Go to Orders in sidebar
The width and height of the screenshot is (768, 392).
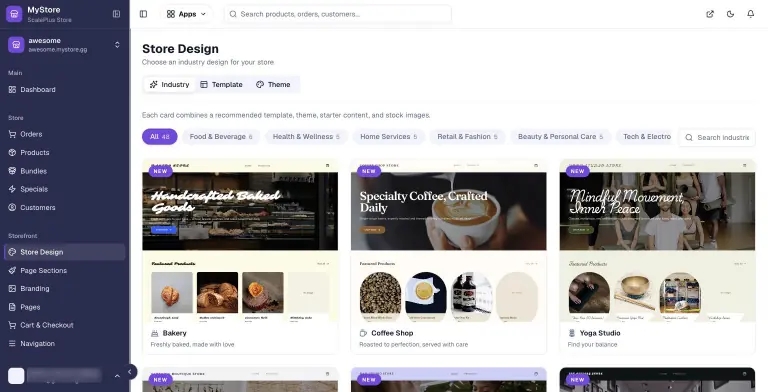[x=65, y=134]
